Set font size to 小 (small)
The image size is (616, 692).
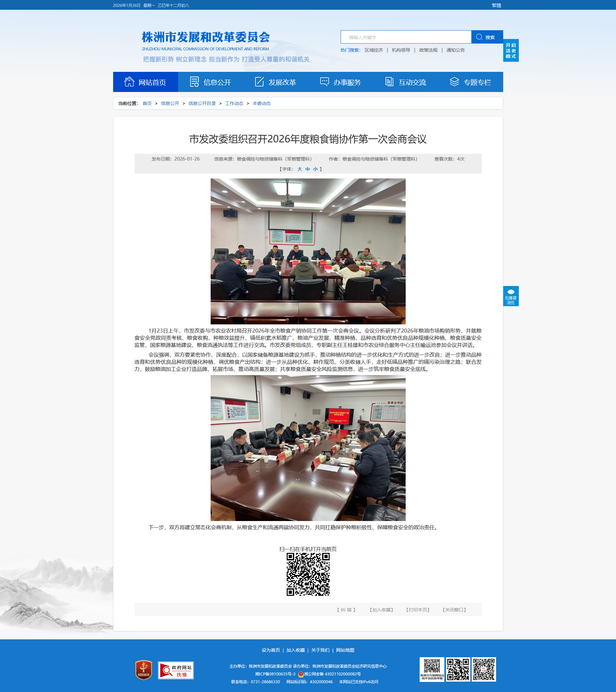[315, 169]
